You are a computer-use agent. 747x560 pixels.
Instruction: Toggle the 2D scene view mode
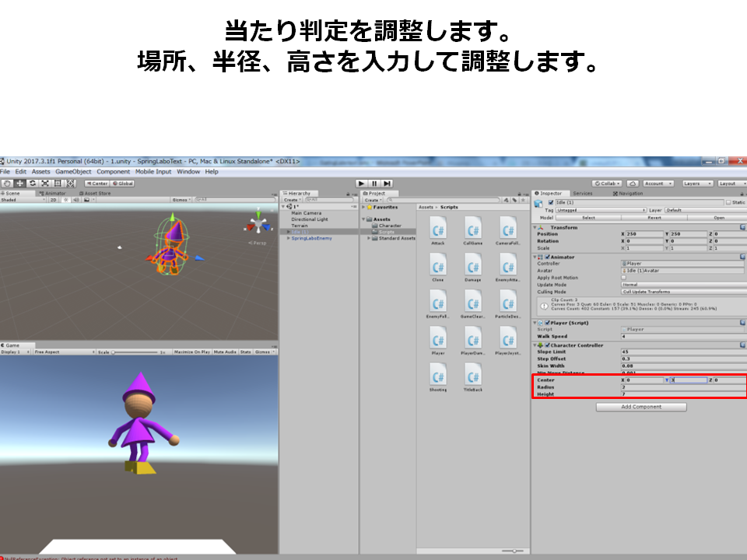pos(54,200)
